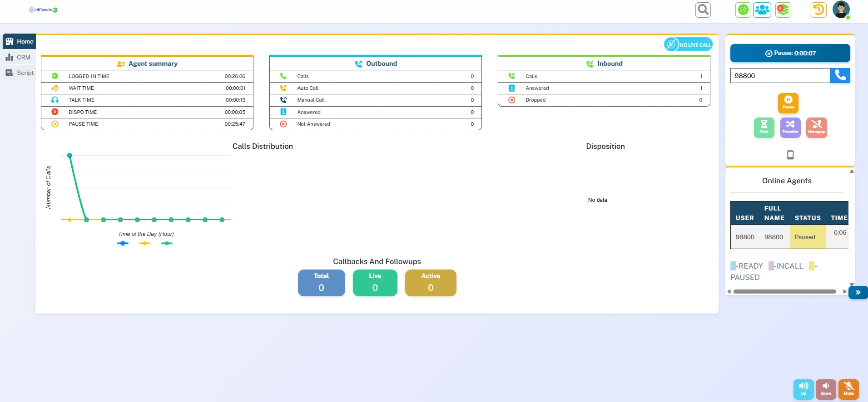This screenshot has height=402, width=868.
Task: Click the HBTutorial logo
Action: click(43, 10)
